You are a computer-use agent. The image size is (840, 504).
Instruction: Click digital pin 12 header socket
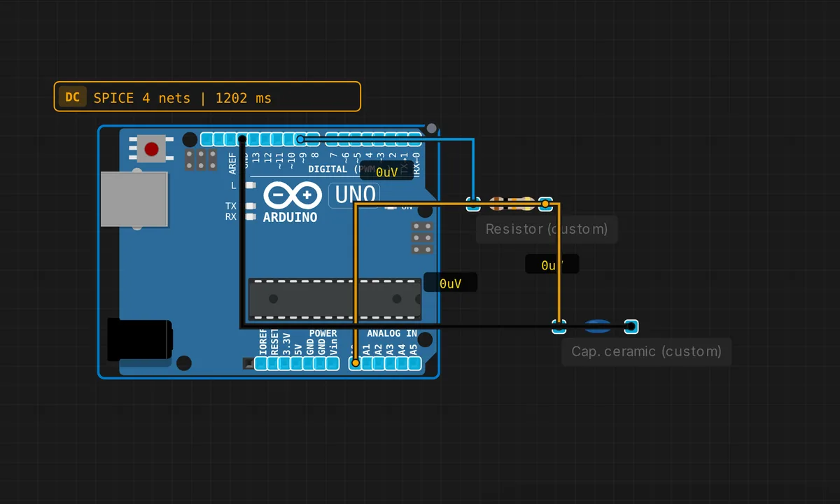tap(267, 139)
